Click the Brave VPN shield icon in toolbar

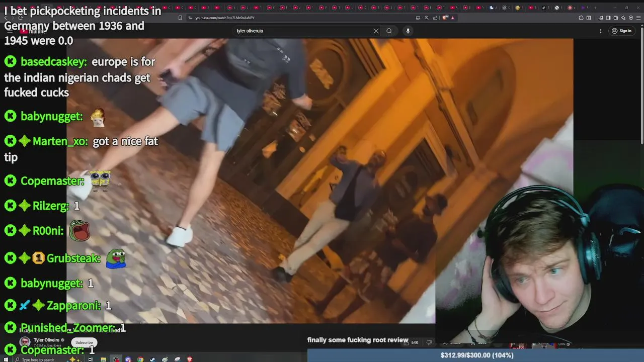(x=630, y=18)
